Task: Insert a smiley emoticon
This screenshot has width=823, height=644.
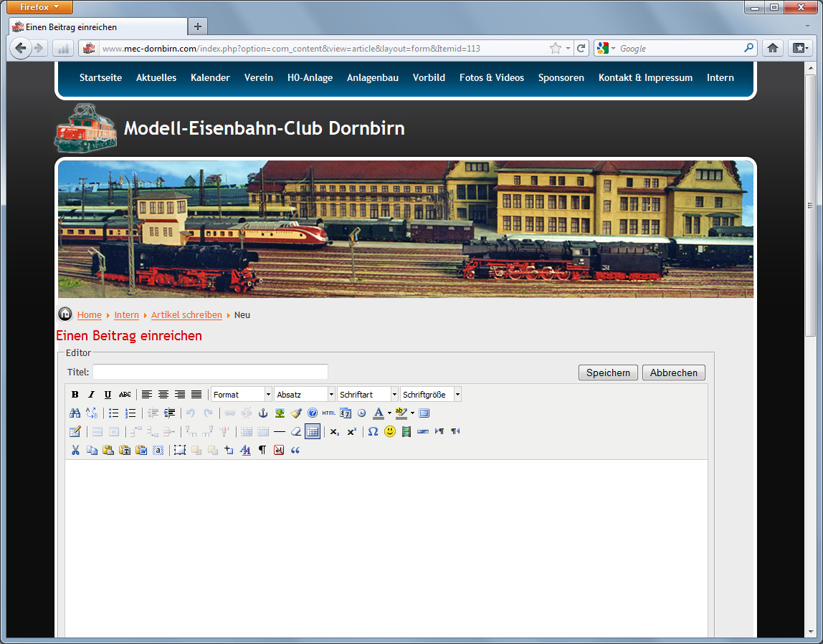Action: pos(389,432)
